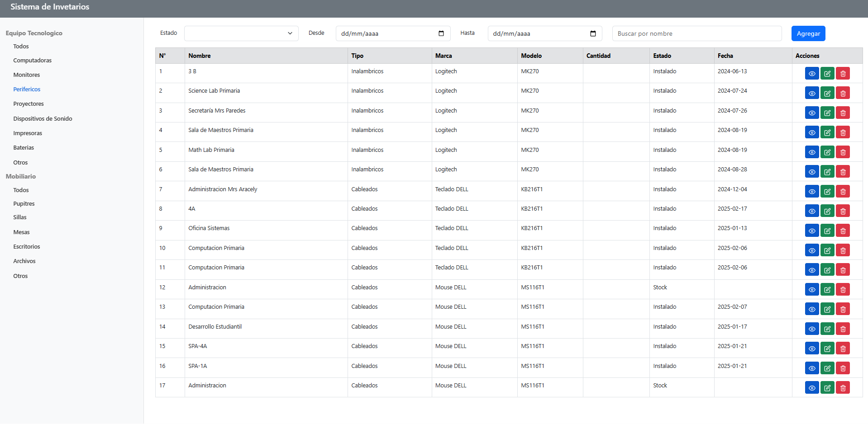Edit the Desarrollo Estudiantil entry
Viewport: 868px width, 424px height.
pos(827,329)
